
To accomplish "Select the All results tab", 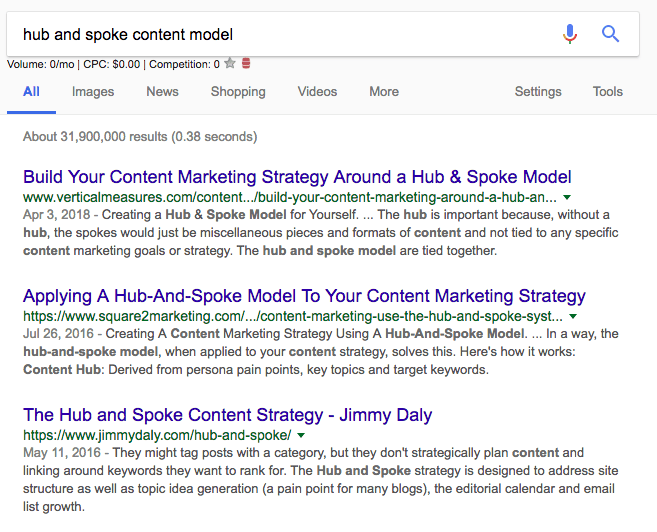I will click(31, 92).
